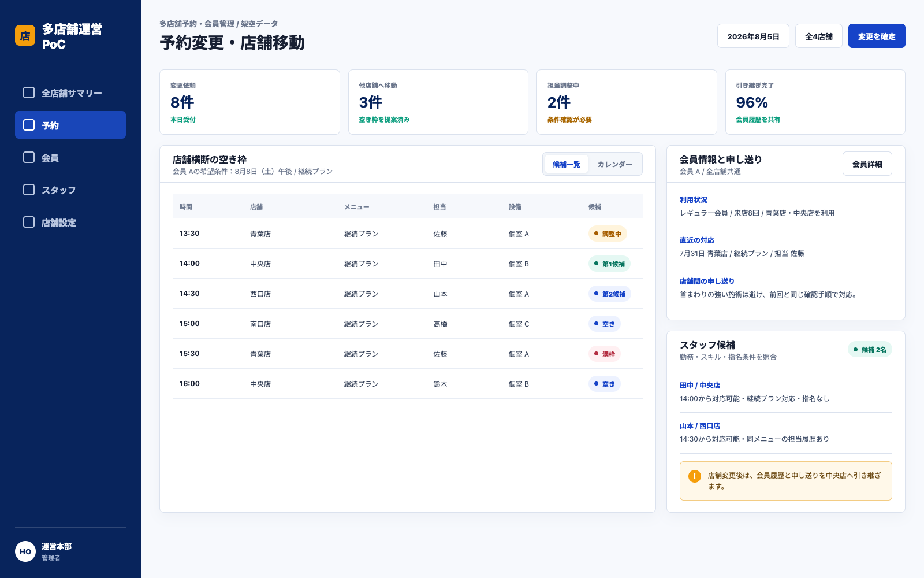Click the 14:00 time cell
924x578 pixels.
[189, 264]
